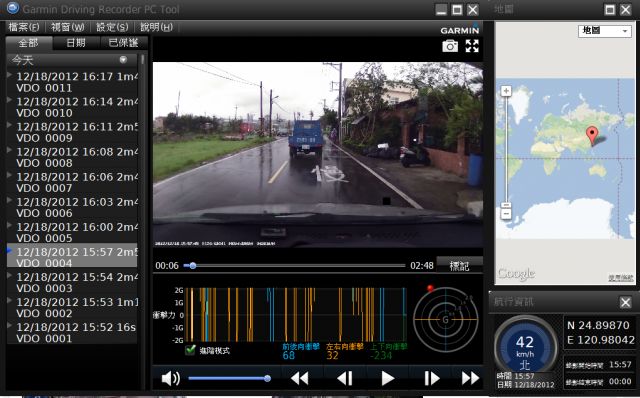Adjust the volume slider handle

point(267,378)
